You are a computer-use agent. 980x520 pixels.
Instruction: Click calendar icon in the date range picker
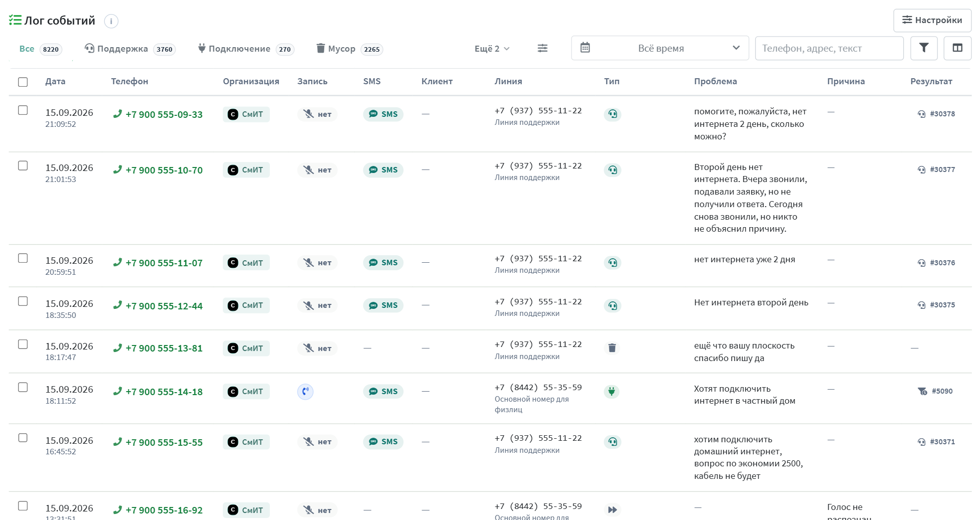[585, 48]
